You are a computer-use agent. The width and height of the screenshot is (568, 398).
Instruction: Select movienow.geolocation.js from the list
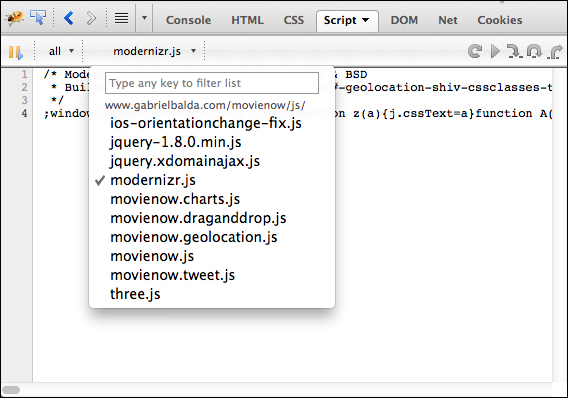click(x=193, y=237)
